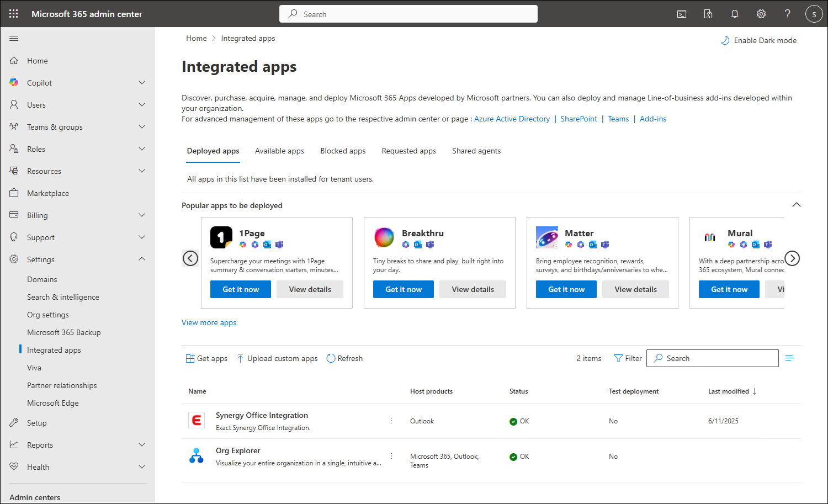The image size is (828, 504).
Task: Open the settings gear in header
Action: (x=761, y=14)
